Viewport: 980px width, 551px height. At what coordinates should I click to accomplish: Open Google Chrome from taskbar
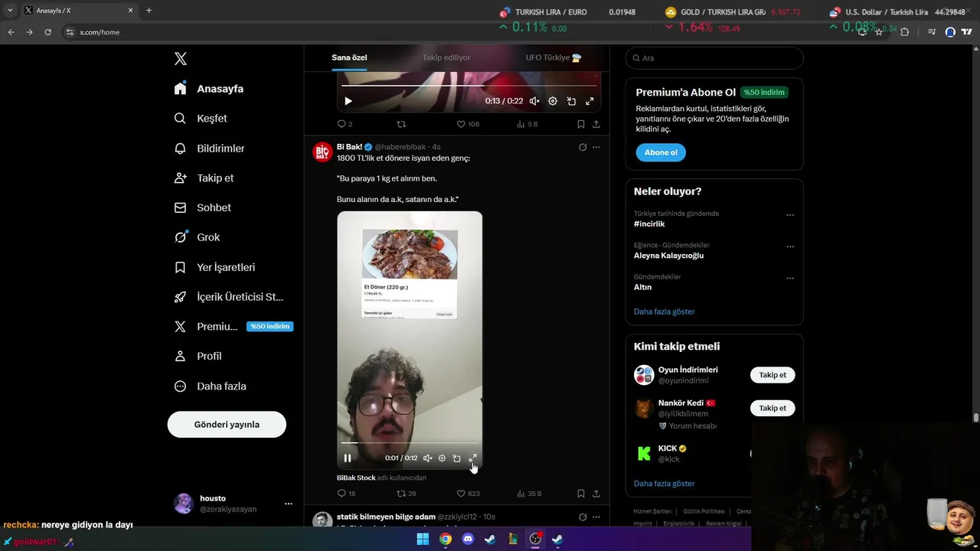446,540
